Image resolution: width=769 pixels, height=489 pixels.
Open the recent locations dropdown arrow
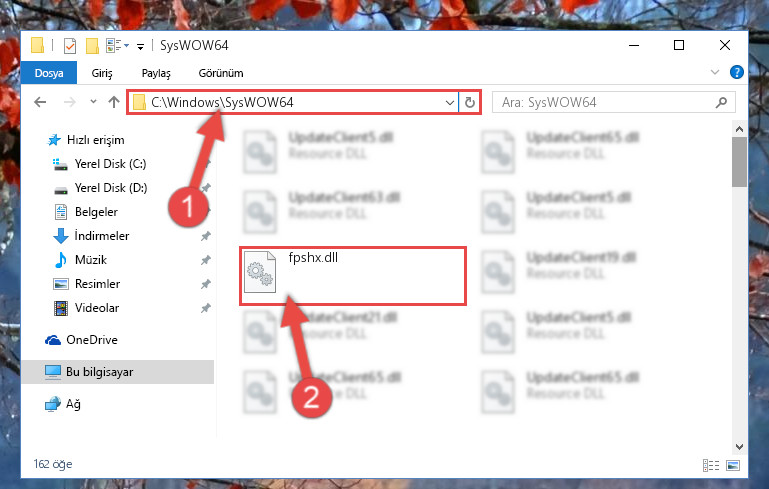click(x=93, y=102)
